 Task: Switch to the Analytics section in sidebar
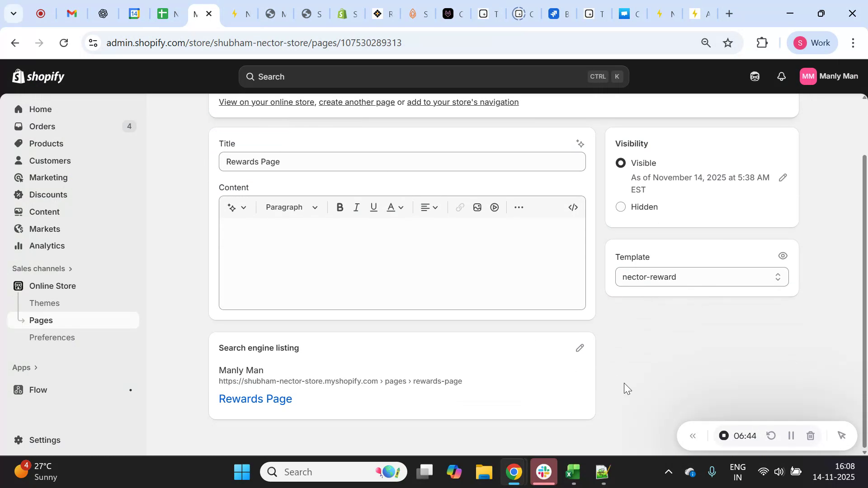[x=47, y=246]
